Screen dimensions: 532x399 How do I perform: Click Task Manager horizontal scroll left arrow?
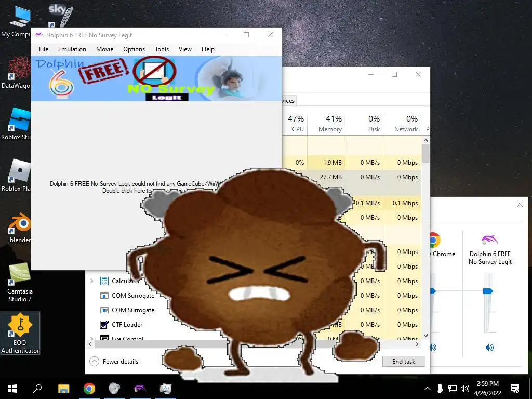(x=90, y=344)
